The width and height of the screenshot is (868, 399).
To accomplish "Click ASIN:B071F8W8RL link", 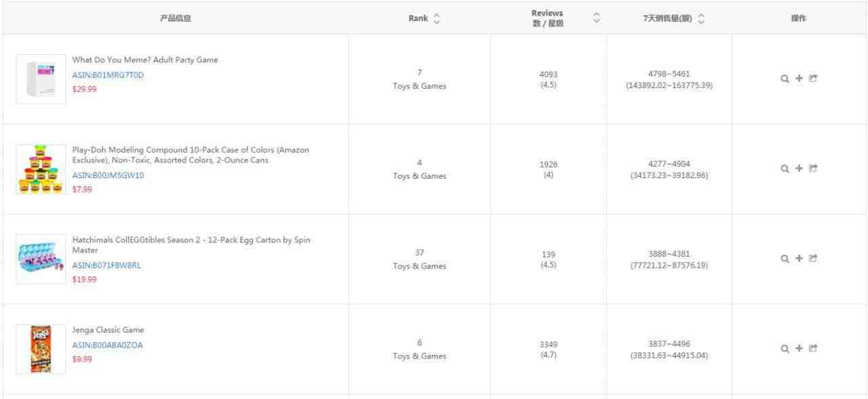I will pos(106,266).
